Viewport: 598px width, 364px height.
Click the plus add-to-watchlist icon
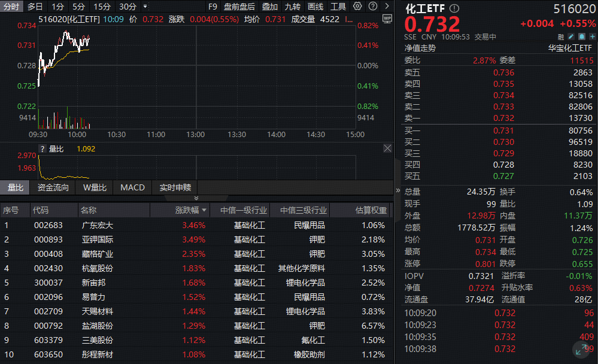tap(592, 37)
